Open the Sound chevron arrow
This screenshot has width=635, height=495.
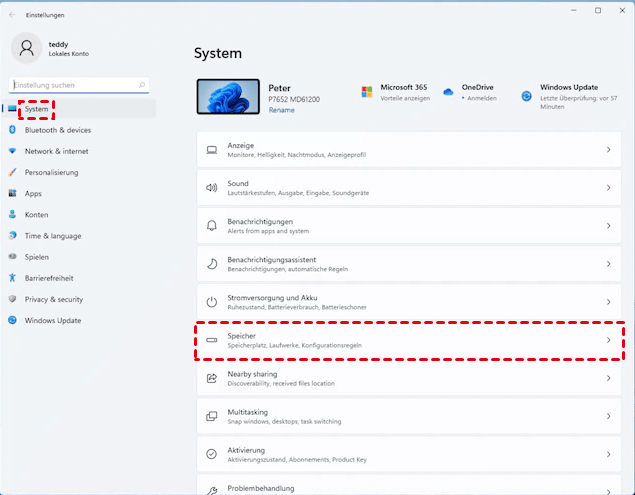608,188
